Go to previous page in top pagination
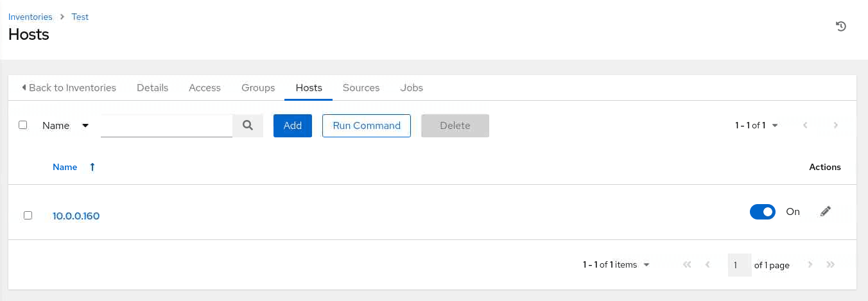Viewport: 868px width, 301px height. 805,125
